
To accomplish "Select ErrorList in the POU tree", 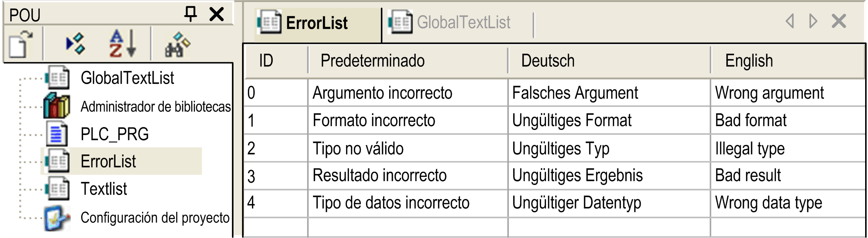I will pos(108,161).
